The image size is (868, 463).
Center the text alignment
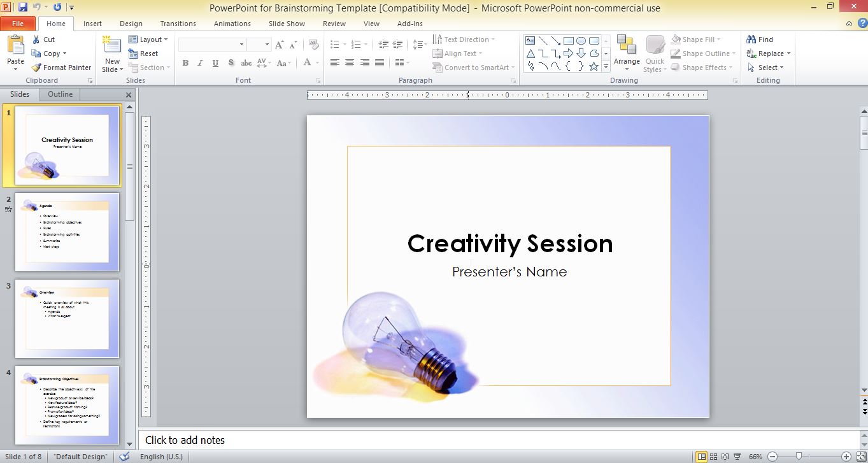[350, 63]
